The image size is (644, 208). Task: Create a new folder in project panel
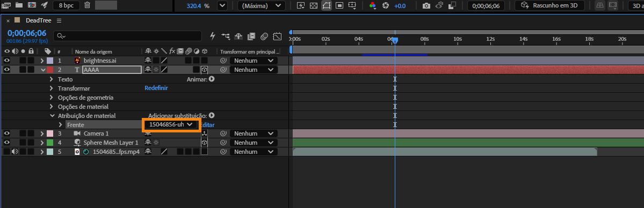tap(18, 5)
